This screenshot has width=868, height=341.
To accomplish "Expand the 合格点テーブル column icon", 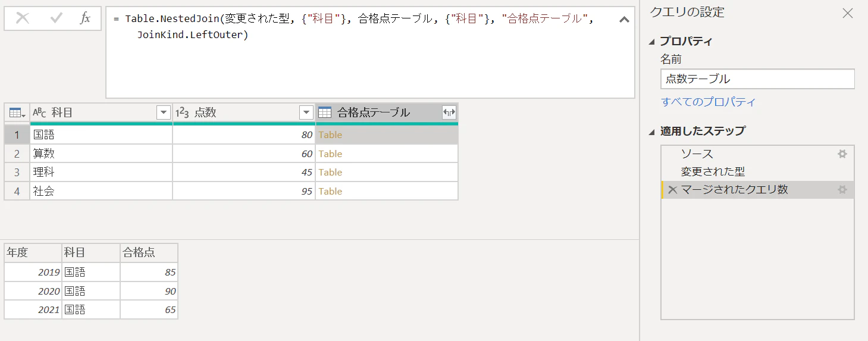I will 449,112.
